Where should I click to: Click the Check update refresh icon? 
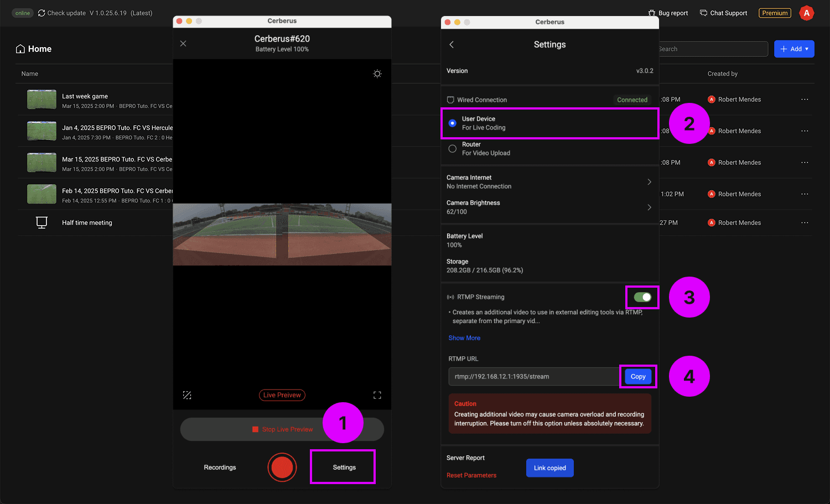tap(41, 13)
